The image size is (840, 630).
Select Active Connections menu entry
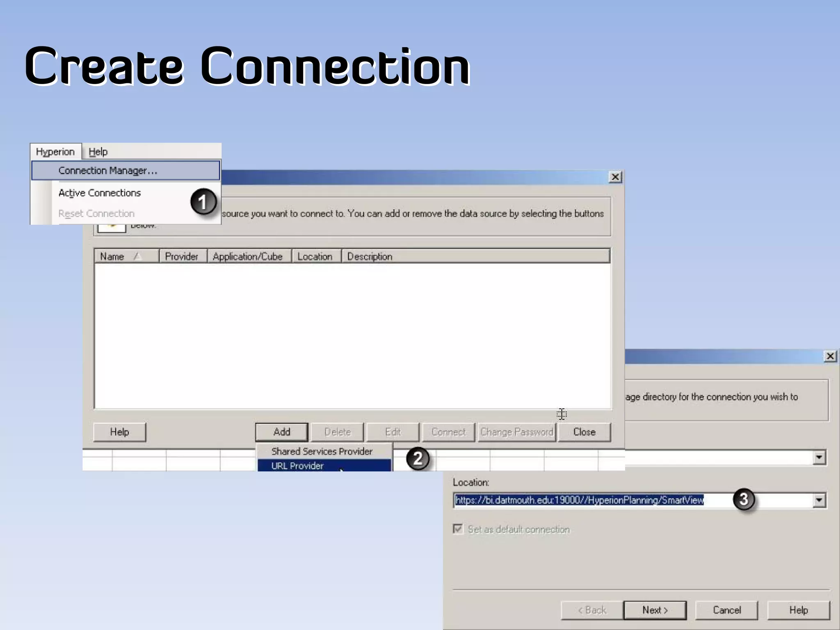100,193
